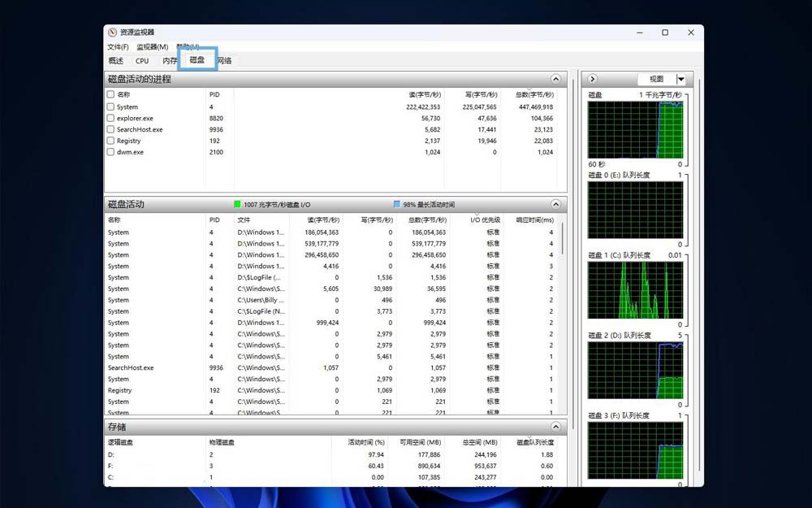Sort disk activity by 响应时间(ms) column

coord(534,219)
